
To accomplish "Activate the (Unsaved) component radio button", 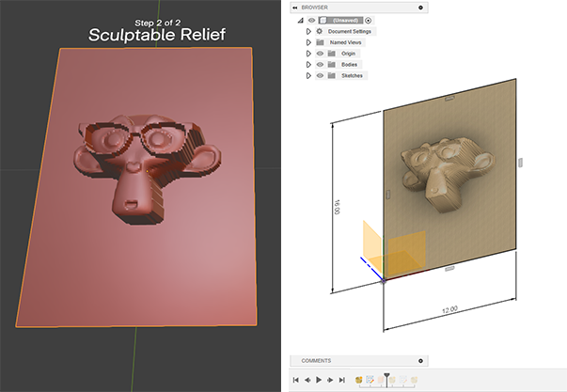I will click(369, 20).
